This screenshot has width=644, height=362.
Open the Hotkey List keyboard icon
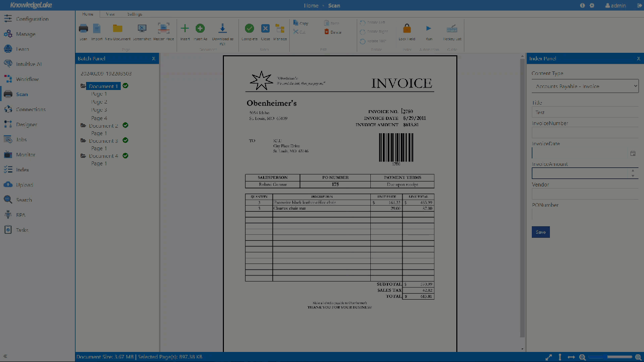click(452, 29)
